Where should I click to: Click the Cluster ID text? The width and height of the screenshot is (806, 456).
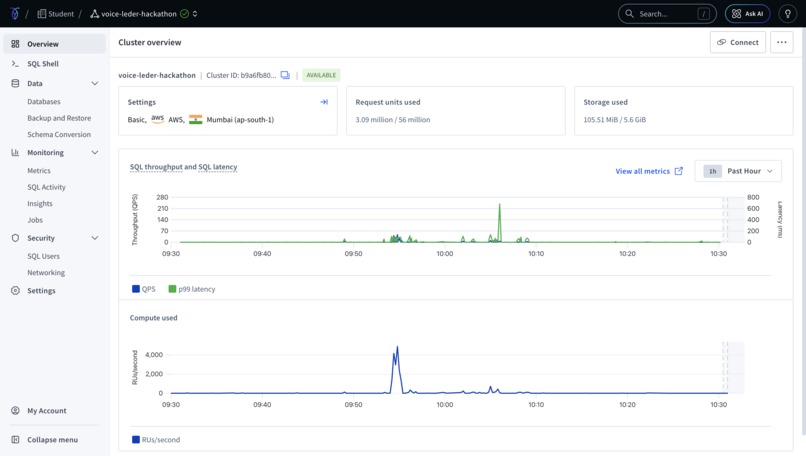[x=241, y=75]
